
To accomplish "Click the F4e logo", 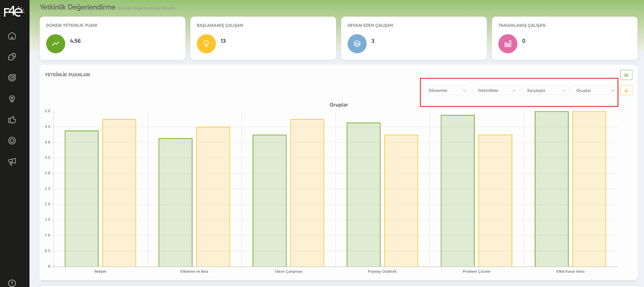I will pyautogui.click(x=14, y=12).
